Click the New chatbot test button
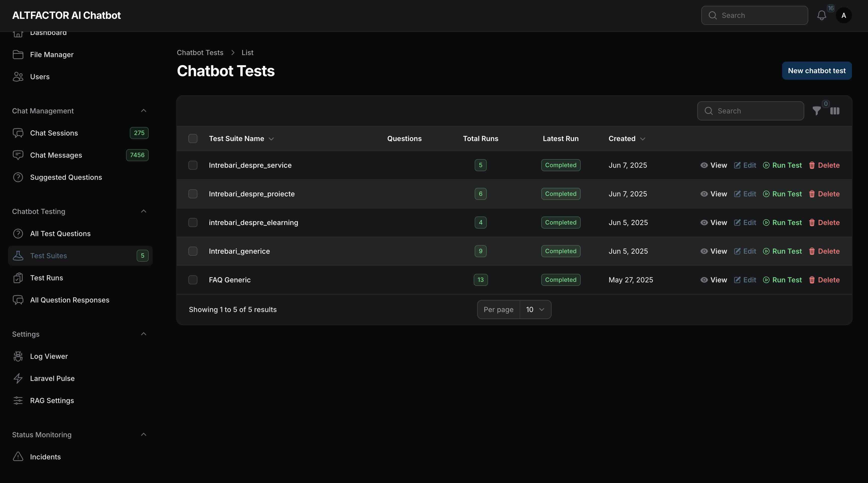868x483 pixels. (817, 70)
